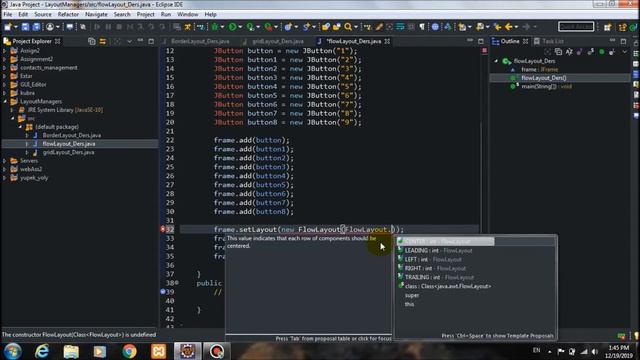Image resolution: width=640 pixels, height=360 pixels.
Task: Select gridLayout_Ders.java in Project Explorer
Action: (68, 152)
